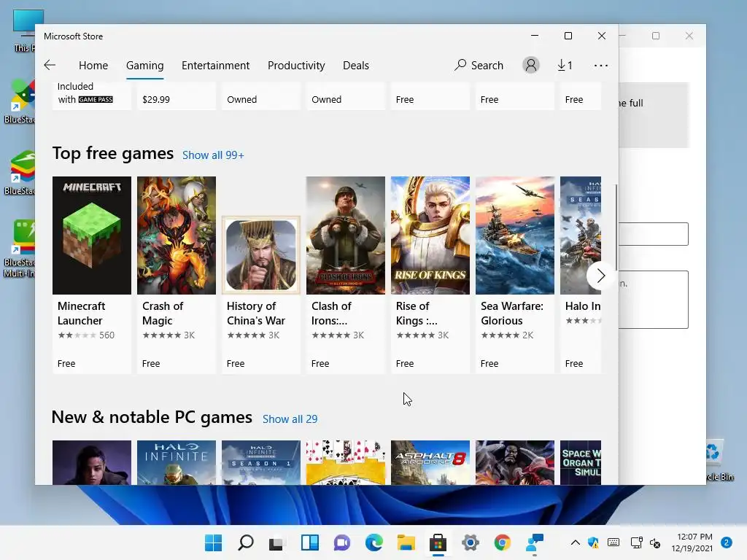Launch Microsoft Edge from the taskbar
The width and height of the screenshot is (747, 560).
(374, 542)
